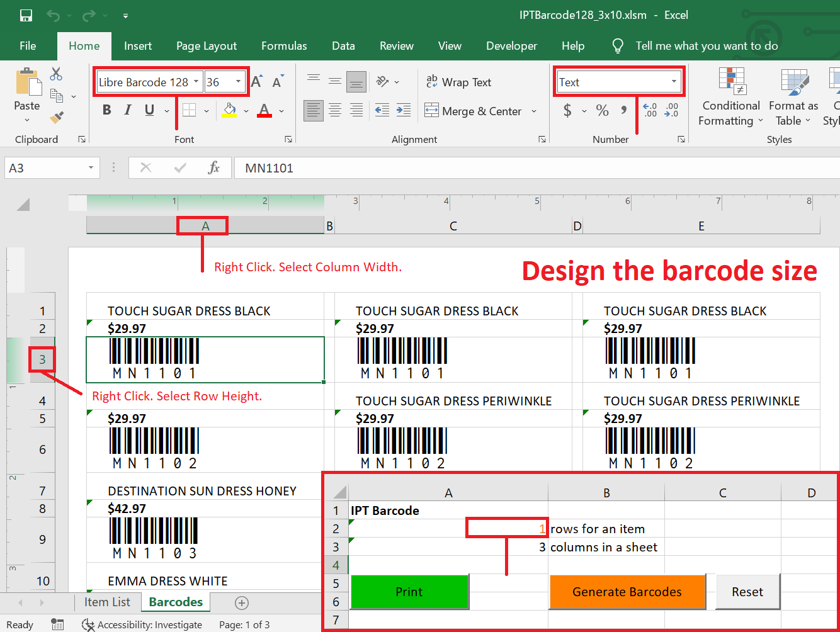Open the Libre Barcode 128 font dropdown
840x632 pixels.
(x=196, y=82)
